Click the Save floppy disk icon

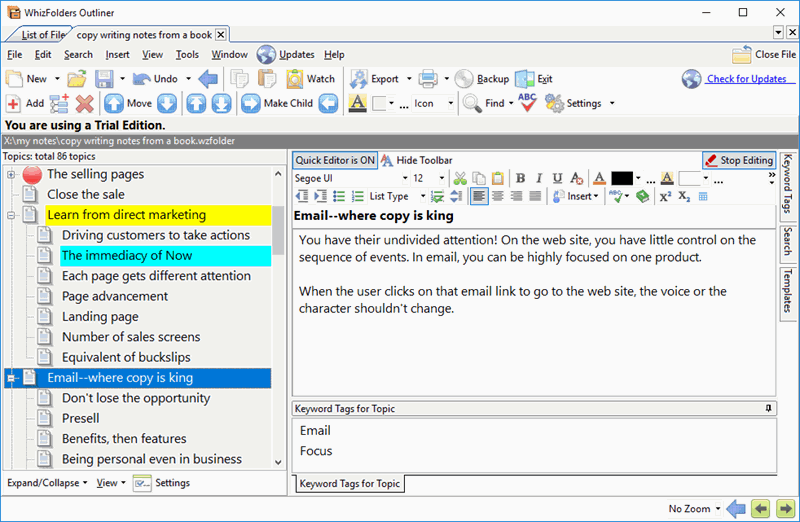point(104,79)
